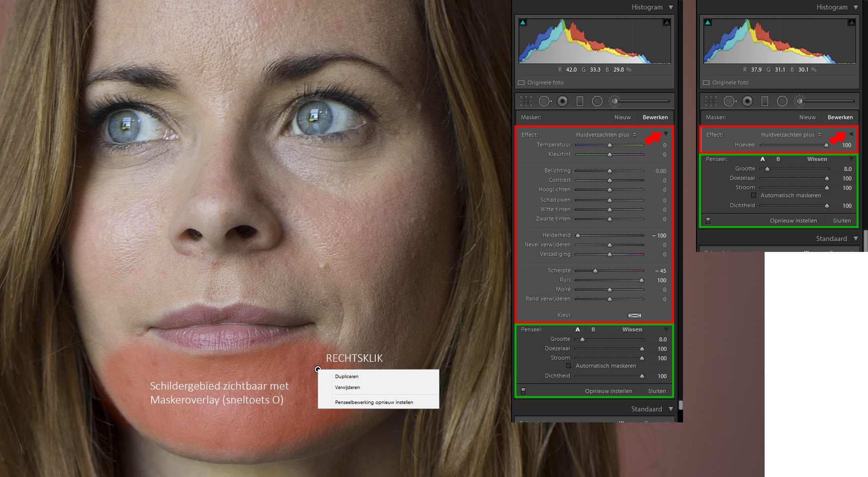Expand effect sliders using right panel triangle
The height and width of the screenshot is (477, 868).
pos(851,134)
